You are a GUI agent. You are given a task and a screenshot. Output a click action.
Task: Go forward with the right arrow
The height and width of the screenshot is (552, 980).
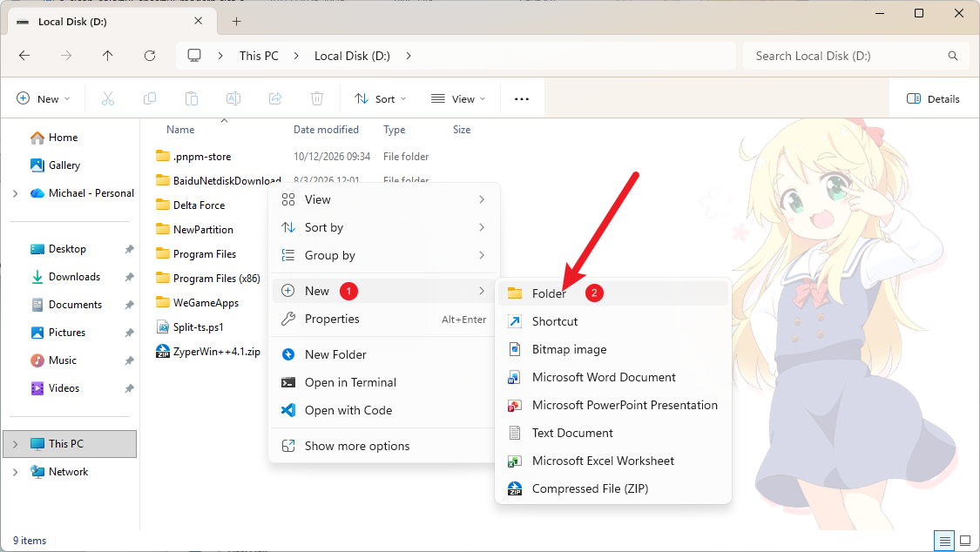66,56
